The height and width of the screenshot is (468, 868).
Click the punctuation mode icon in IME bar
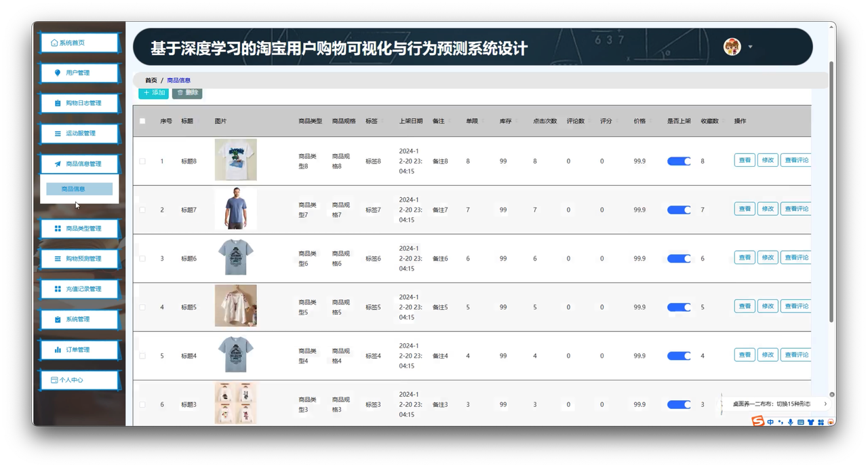coord(781,422)
